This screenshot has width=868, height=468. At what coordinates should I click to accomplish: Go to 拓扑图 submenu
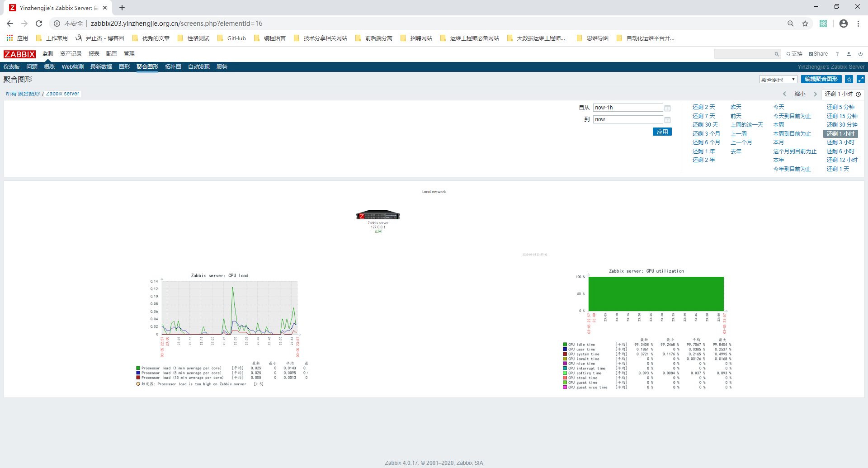173,67
